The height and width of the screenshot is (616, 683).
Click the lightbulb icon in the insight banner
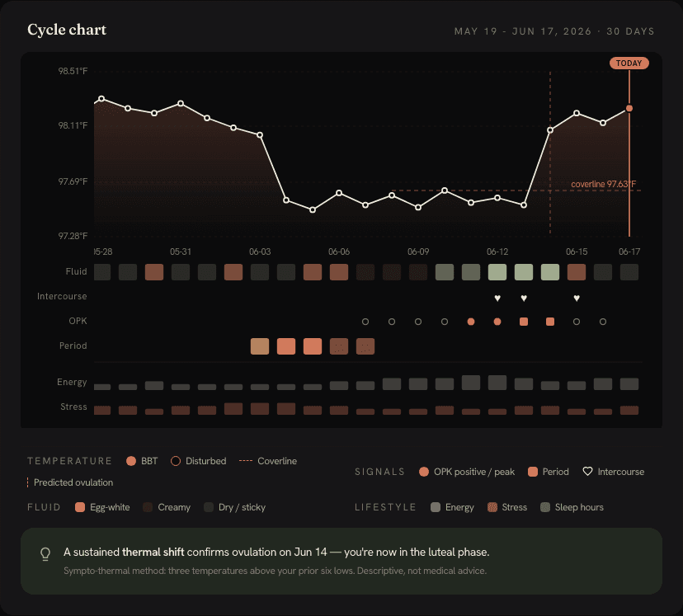45,554
